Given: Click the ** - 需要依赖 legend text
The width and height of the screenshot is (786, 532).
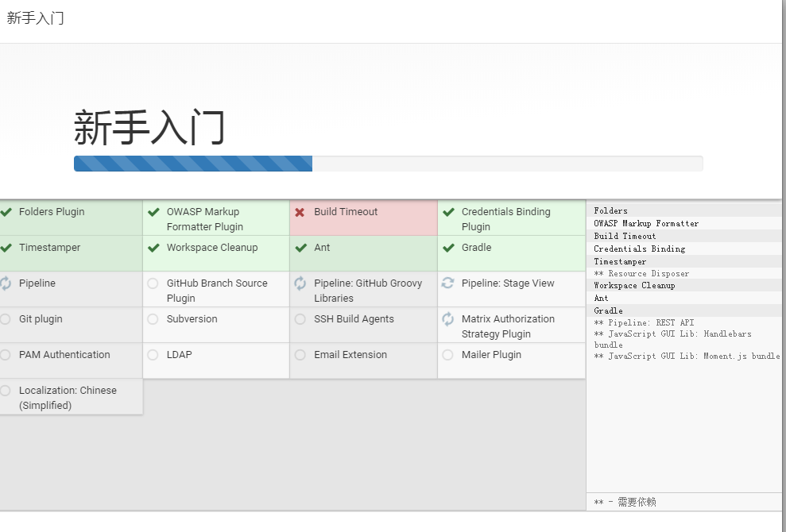Looking at the screenshot, I should (x=625, y=502).
